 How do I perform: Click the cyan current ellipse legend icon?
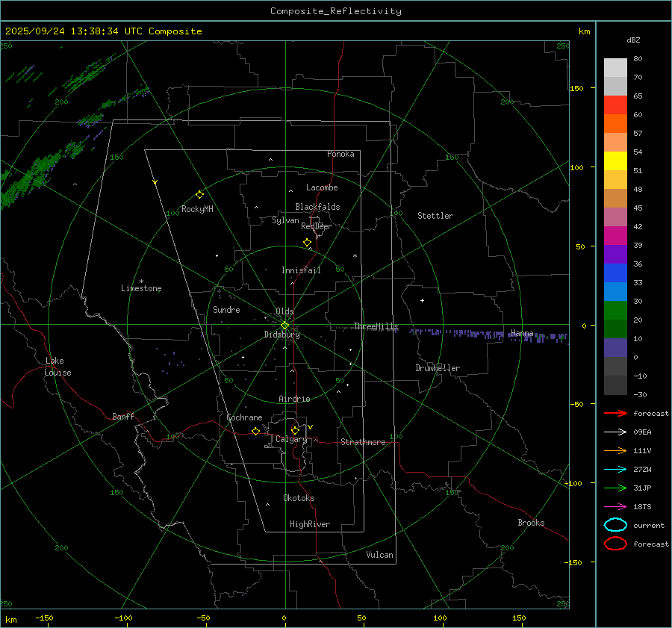[x=615, y=525]
